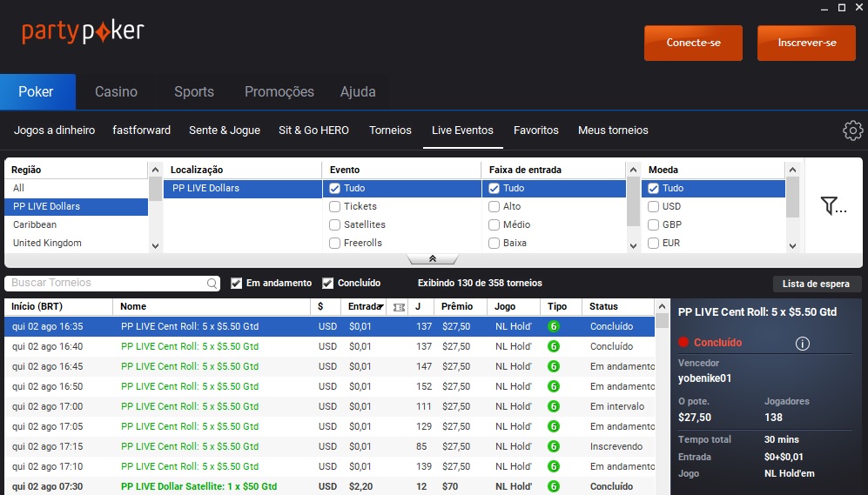Open the Favoritos sub-tab
The image size is (868, 495).
(x=535, y=130)
